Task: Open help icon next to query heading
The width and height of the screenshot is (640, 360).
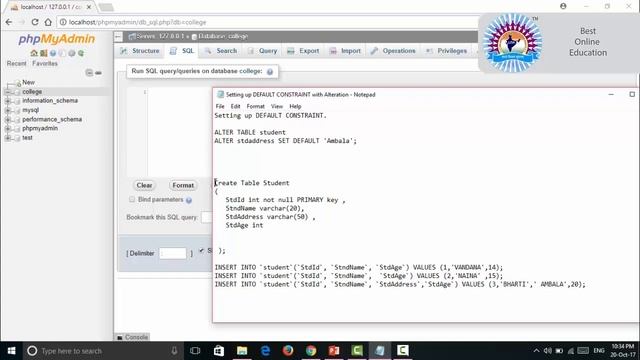Action: click(x=270, y=71)
